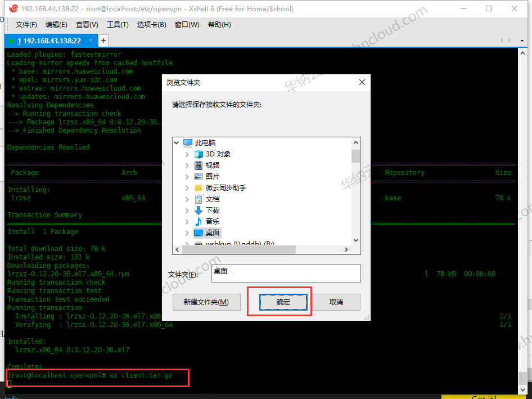
Task: Select the 此电脑 computer icon
Action: tap(188, 142)
